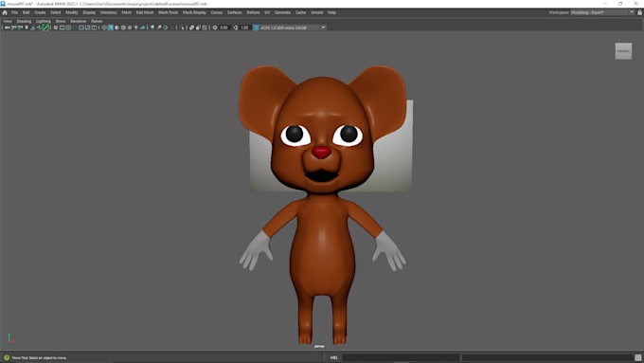The image size is (644, 363).
Task: Click the X-Ray icon
Action: pos(191,27)
